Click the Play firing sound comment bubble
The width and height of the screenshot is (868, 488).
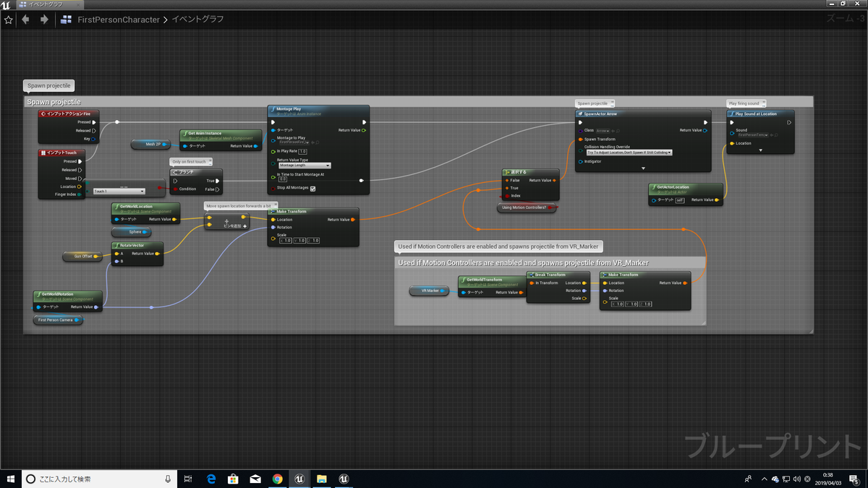click(x=747, y=103)
